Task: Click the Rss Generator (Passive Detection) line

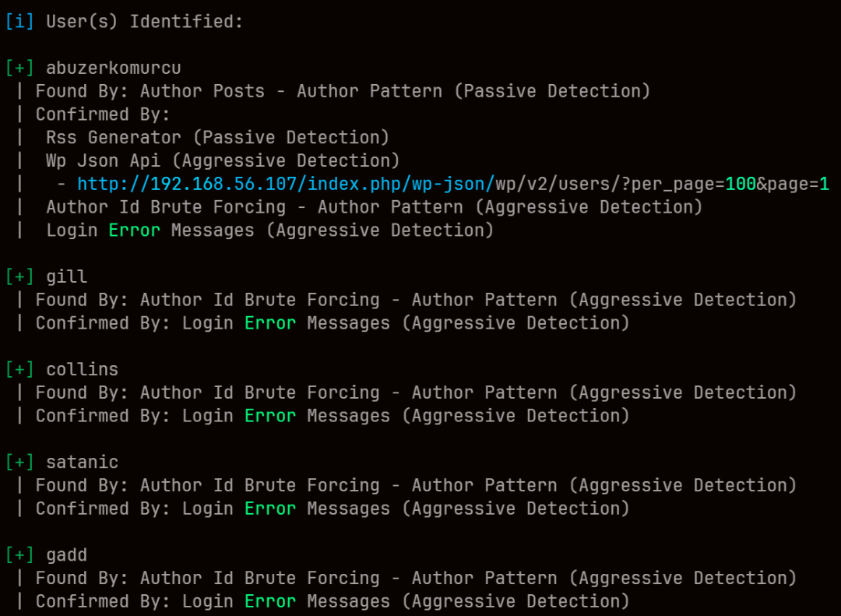Action: point(217,137)
